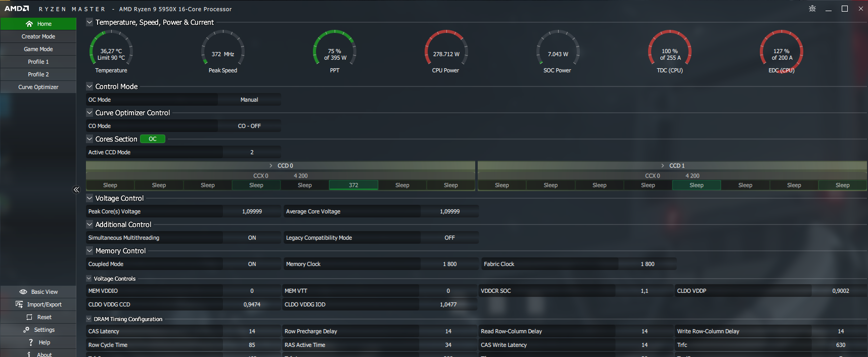
Task: Click the OC Mode Manual value
Action: pos(249,100)
